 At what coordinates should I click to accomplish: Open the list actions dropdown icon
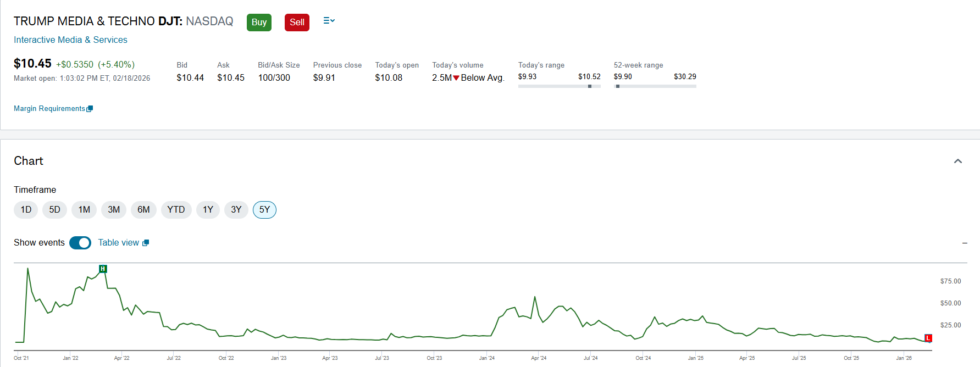(329, 21)
